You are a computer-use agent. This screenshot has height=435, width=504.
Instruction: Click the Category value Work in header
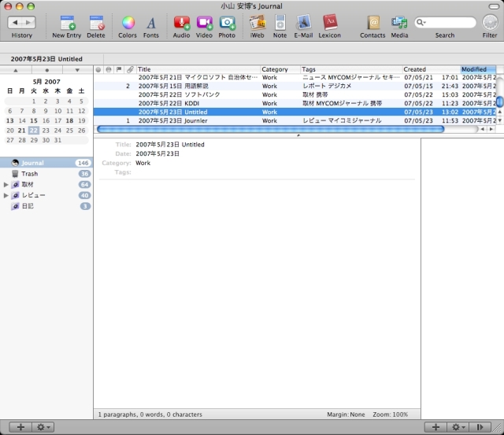[x=143, y=163]
